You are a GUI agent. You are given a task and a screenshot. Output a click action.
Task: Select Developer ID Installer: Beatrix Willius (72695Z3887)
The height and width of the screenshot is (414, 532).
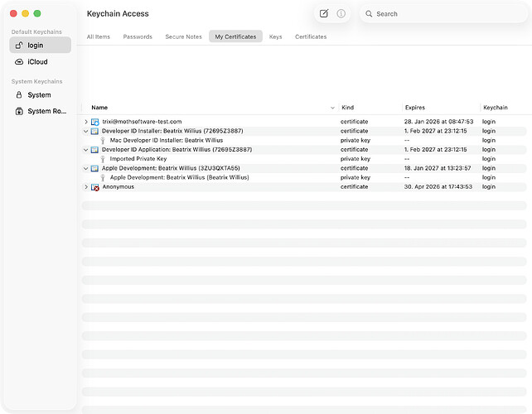point(304,131)
